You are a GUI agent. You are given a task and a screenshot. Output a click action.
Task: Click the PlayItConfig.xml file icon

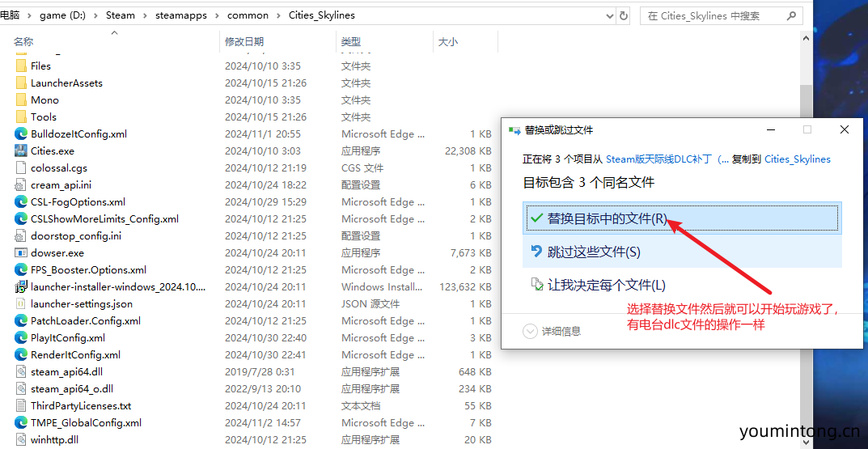pyautogui.click(x=21, y=337)
